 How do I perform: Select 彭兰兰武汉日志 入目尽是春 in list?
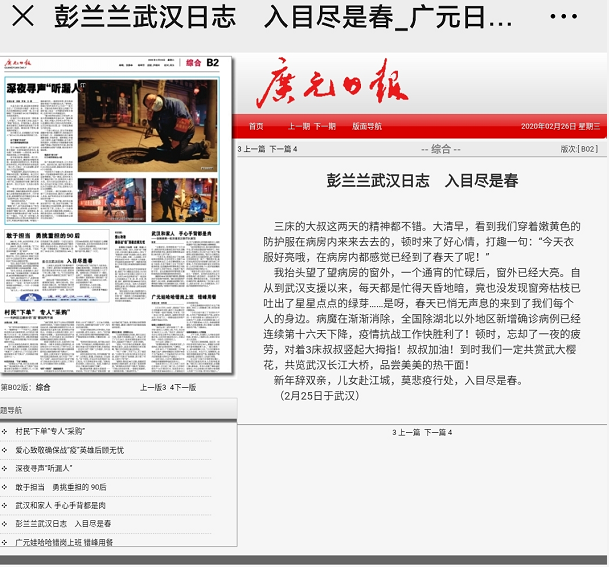pos(63,523)
